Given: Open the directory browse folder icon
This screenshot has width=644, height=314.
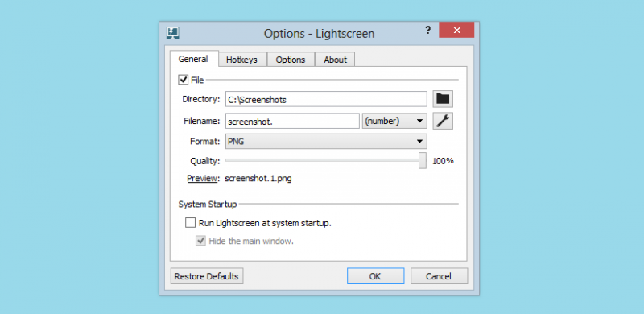Looking at the screenshot, I should coord(443,99).
